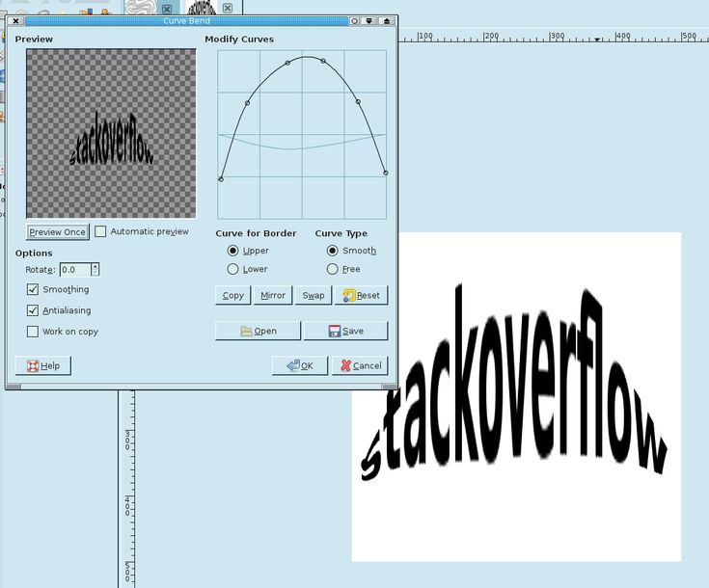Viewport: 709px width, 588px height.
Task: Click the shade down-arrow title bar button
Action: [x=369, y=21]
